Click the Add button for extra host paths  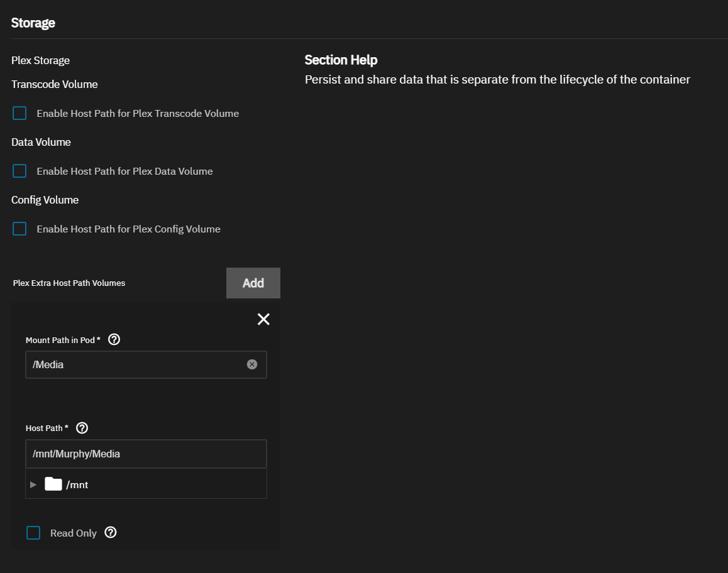[253, 283]
